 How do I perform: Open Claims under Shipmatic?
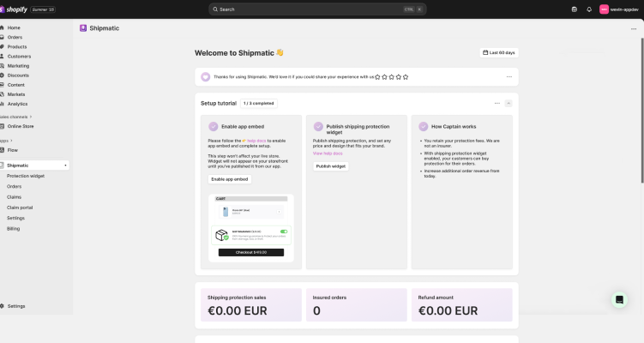point(14,197)
